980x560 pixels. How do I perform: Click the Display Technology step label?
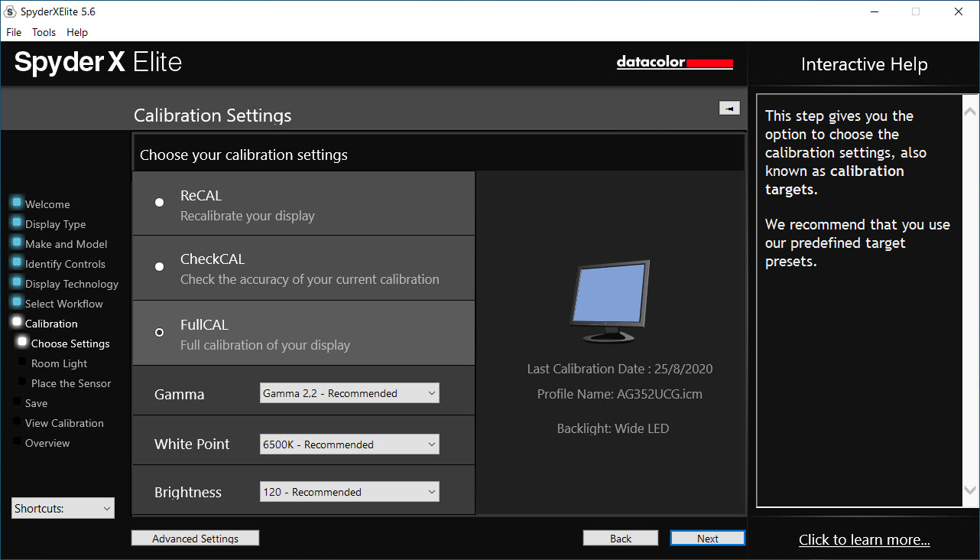pyautogui.click(x=72, y=284)
